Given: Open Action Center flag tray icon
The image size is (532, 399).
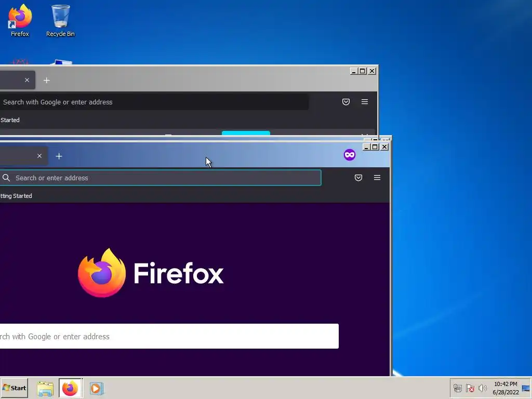Looking at the screenshot, I should (x=470, y=388).
